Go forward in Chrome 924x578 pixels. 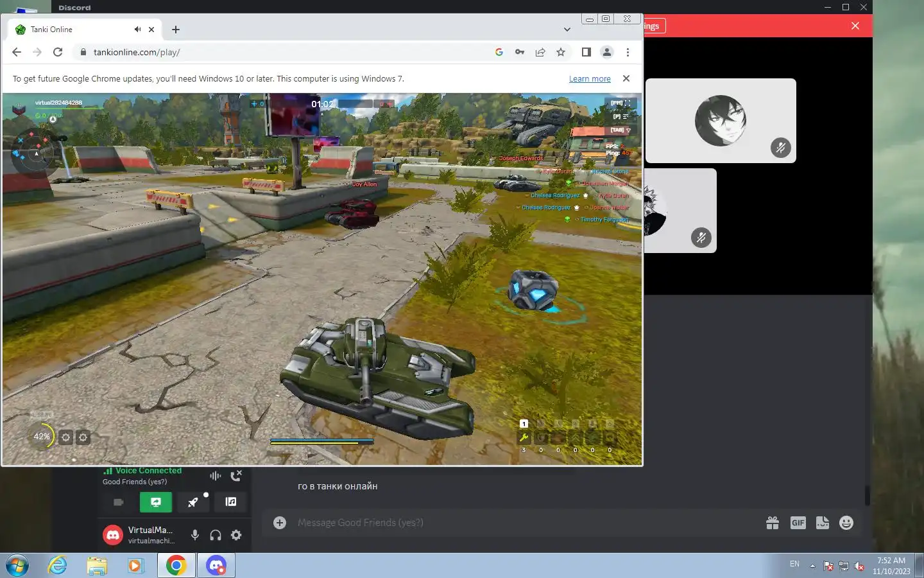(37, 52)
